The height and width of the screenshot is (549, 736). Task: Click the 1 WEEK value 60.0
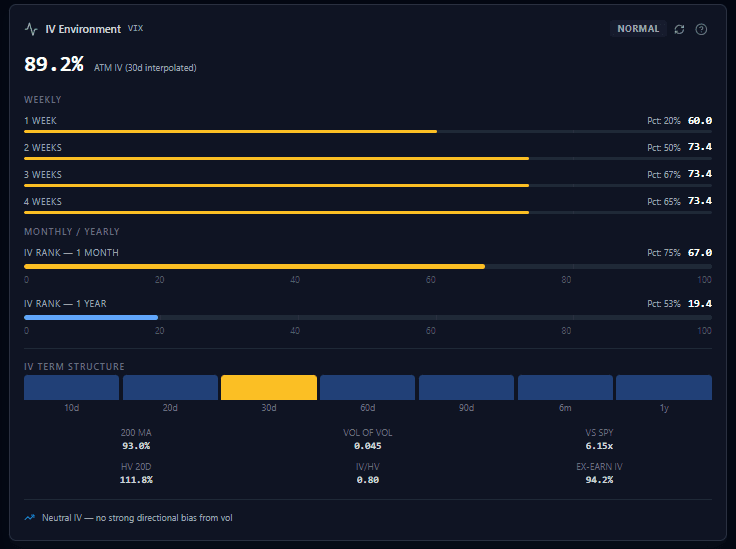click(x=700, y=121)
